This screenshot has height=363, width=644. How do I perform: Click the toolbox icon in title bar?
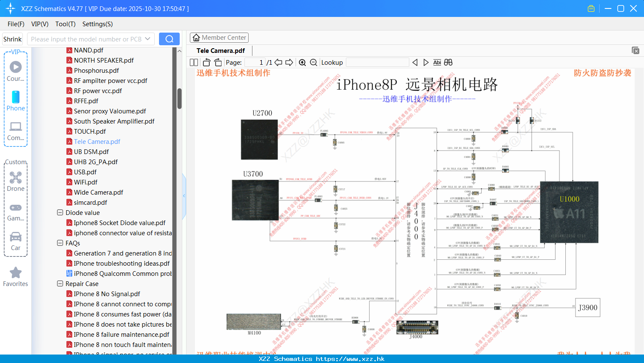tap(591, 8)
